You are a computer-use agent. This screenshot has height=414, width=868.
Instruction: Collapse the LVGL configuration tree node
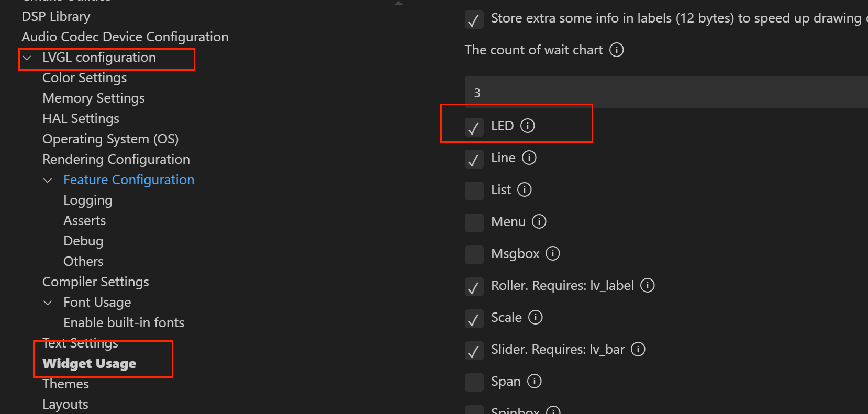(27, 58)
